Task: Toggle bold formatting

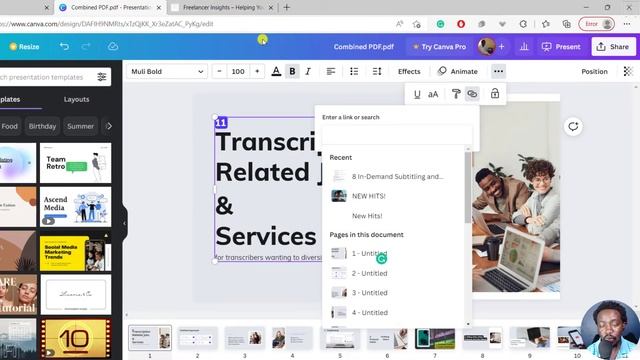Action: [292, 71]
